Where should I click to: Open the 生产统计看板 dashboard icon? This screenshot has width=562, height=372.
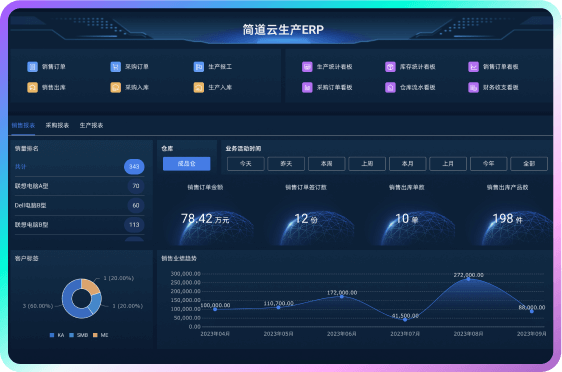point(307,67)
